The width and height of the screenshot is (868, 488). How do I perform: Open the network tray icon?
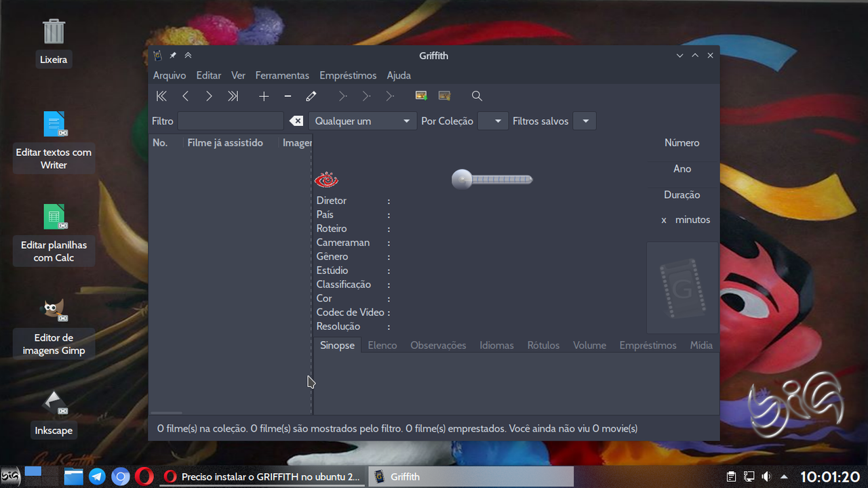point(749,476)
